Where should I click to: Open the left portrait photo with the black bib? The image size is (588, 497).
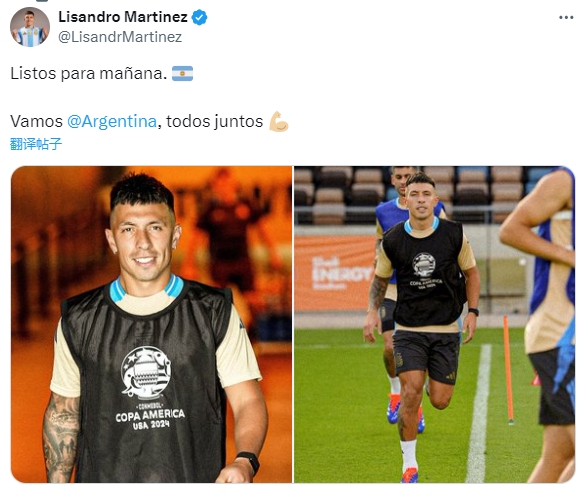[151, 324]
